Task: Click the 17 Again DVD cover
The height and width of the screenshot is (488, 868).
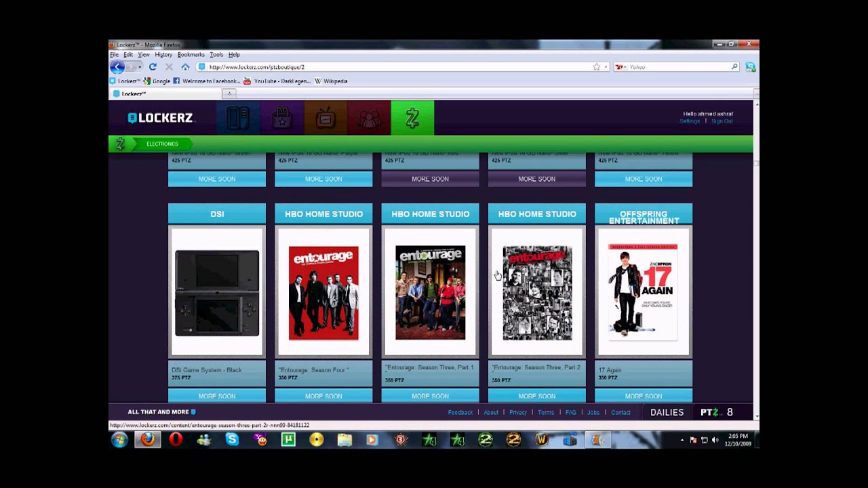Action: point(644,293)
